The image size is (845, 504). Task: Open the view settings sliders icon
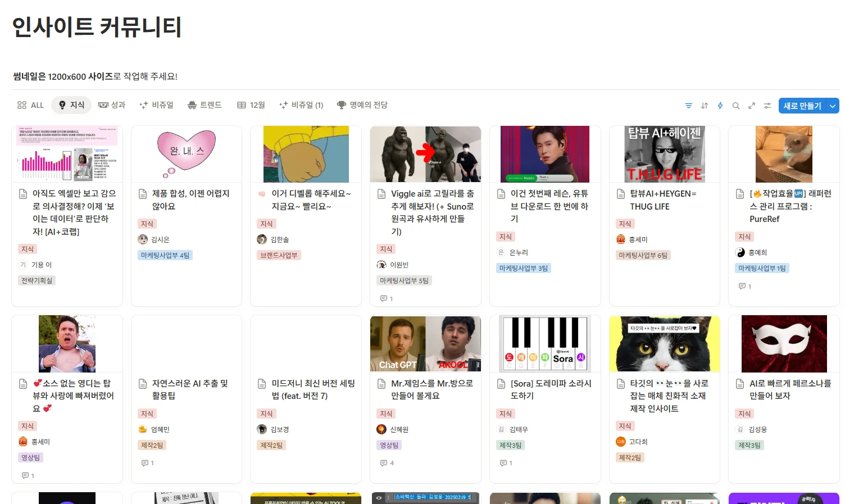coord(767,106)
